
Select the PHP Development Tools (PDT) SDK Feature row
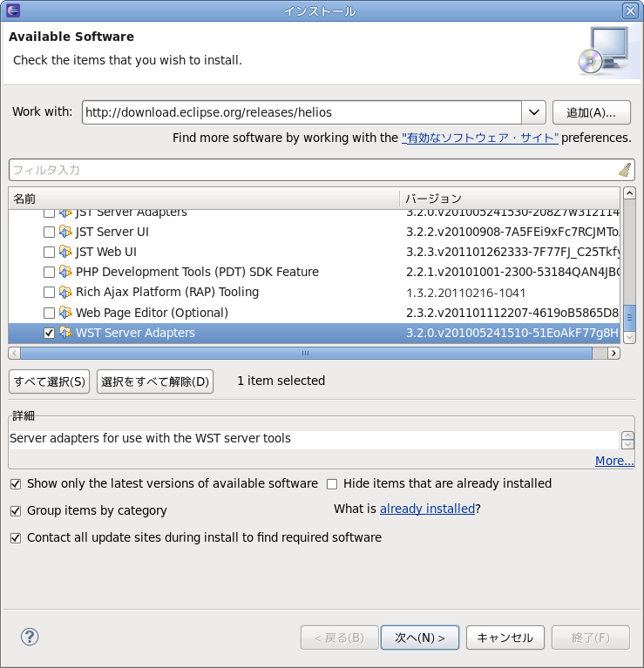314,272
